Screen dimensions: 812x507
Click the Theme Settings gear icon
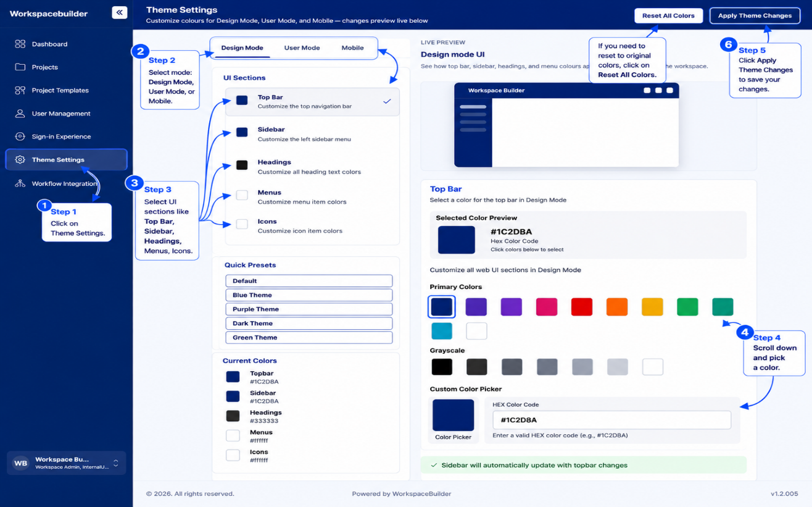[20, 160]
